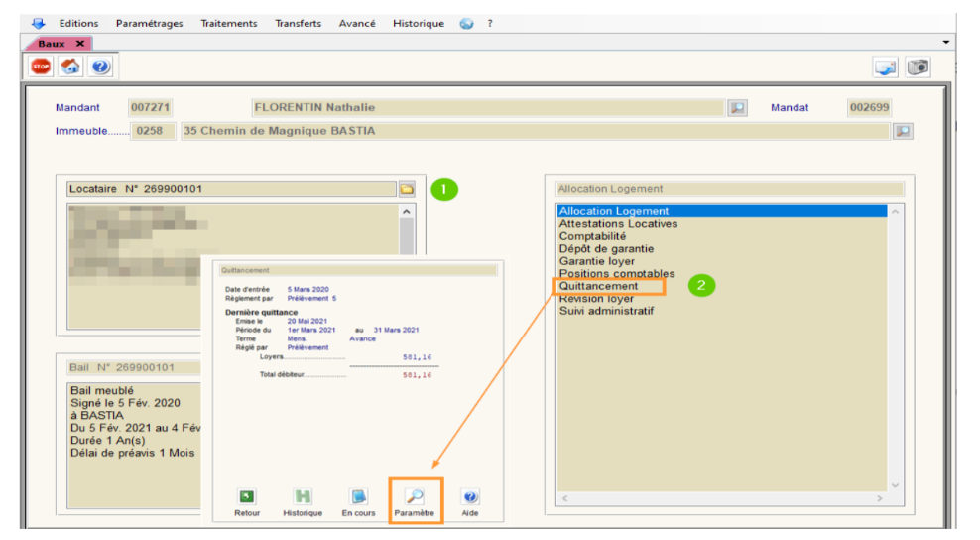Click the lookup icon beside Immeuble address
Image resolution: width=980 pixels, height=540 pixels.
pos(902,131)
